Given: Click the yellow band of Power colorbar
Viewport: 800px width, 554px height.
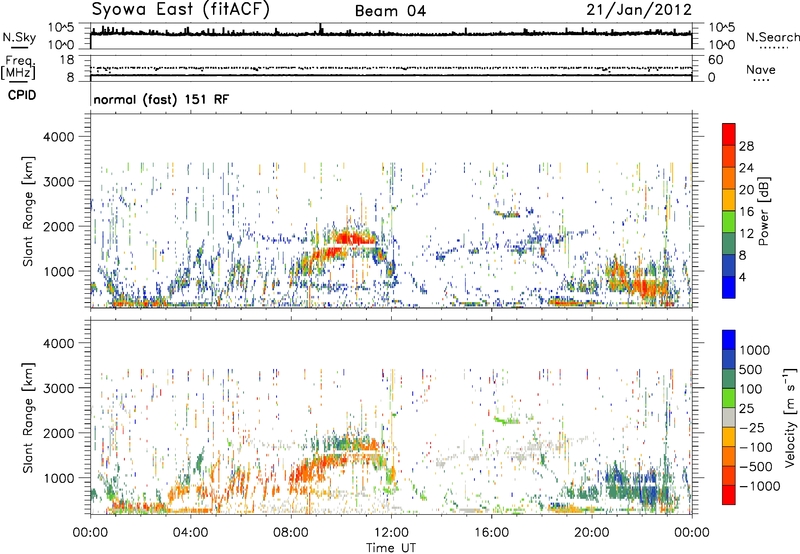Looking at the screenshot, I should click(729, 199).
